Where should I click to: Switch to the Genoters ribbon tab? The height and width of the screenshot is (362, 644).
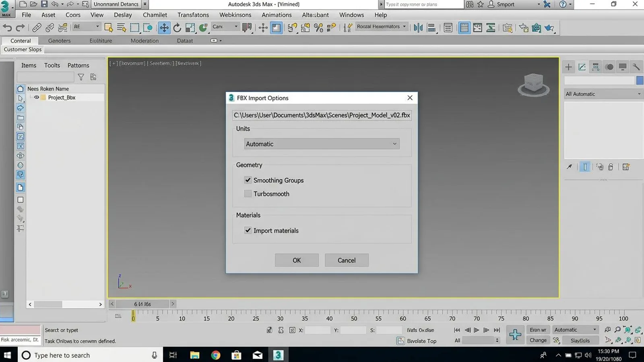tap(59, 41)
